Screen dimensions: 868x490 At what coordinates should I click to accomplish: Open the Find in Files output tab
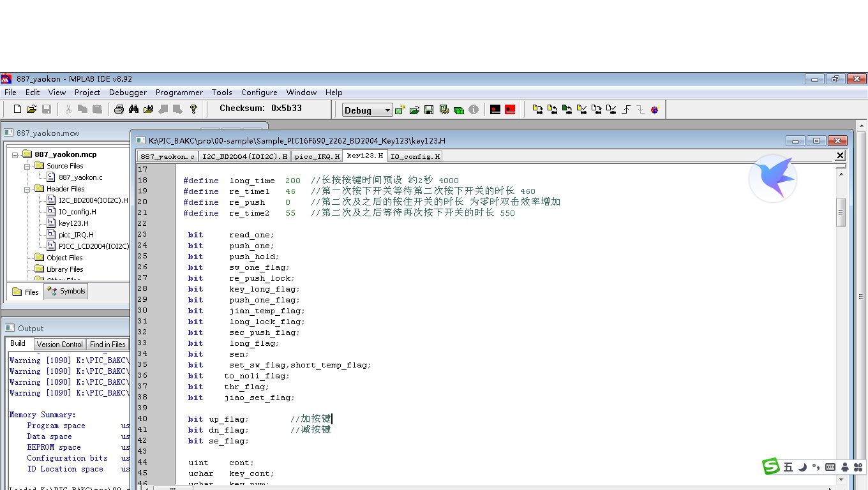click(x=107, y=345)
